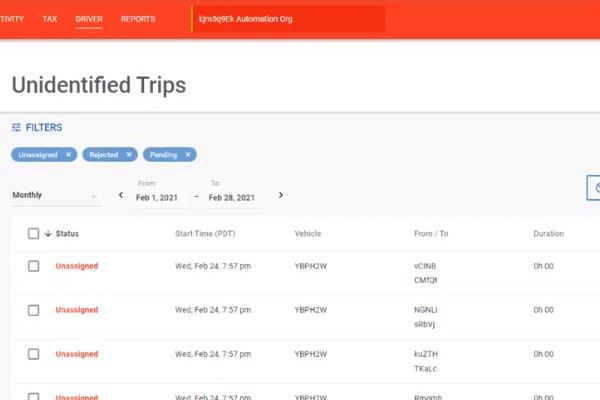Toggle the select-all checkbox in header
Screen dimensions: 600x400
(33, 233)
